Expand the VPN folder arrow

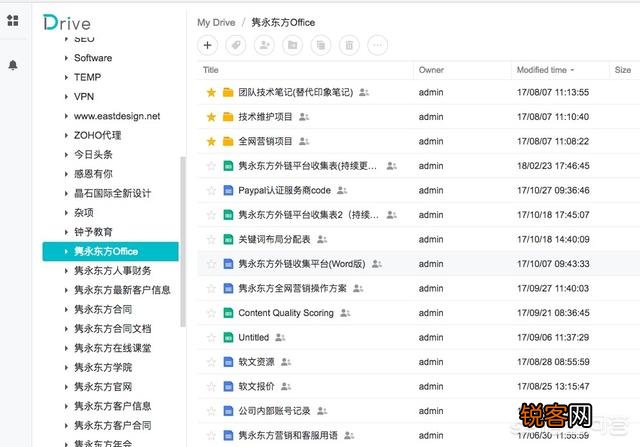[x=66, y=97]
